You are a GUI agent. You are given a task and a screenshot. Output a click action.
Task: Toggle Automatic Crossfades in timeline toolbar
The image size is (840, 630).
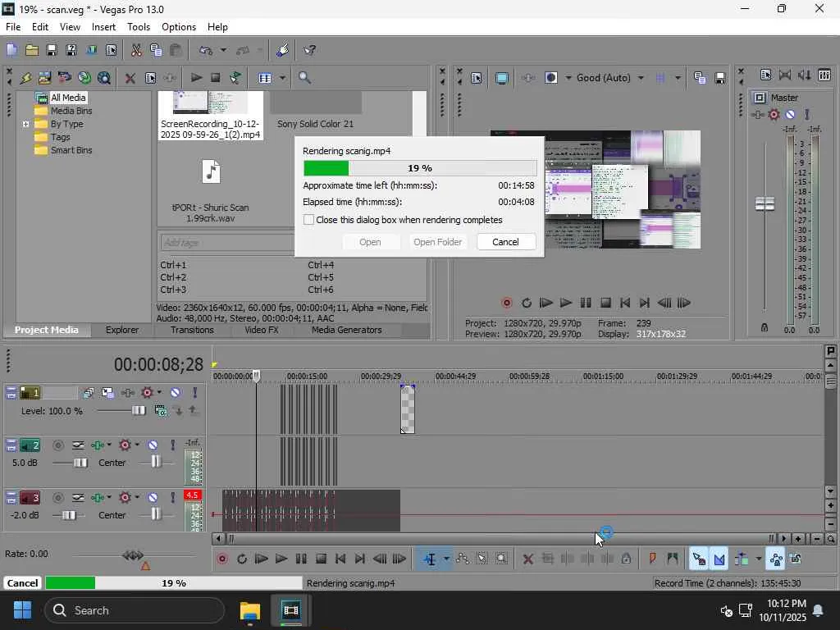[x=719, y=559]
